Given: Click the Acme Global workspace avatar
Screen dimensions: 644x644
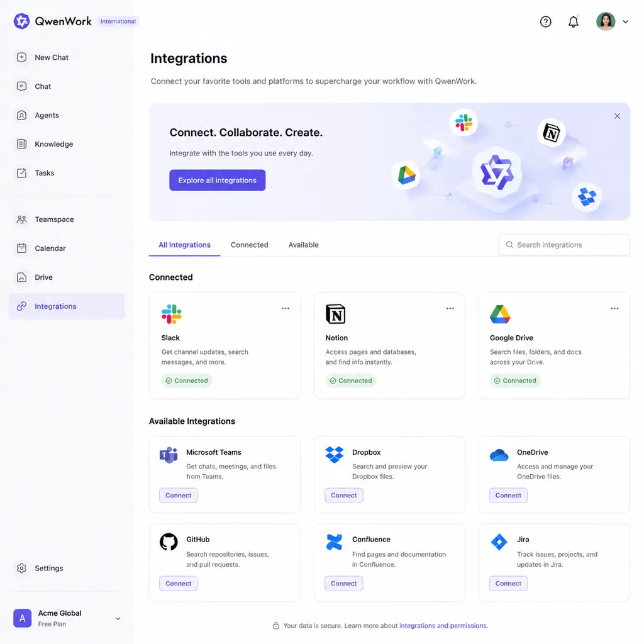Looking at the screenshot, I should pos(22,618).
